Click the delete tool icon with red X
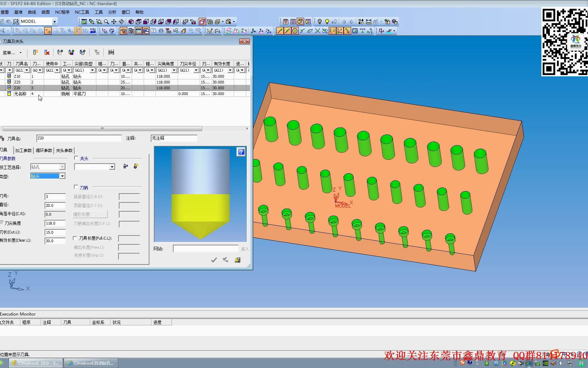The image size is (588, 368). (x=47, y=52)
